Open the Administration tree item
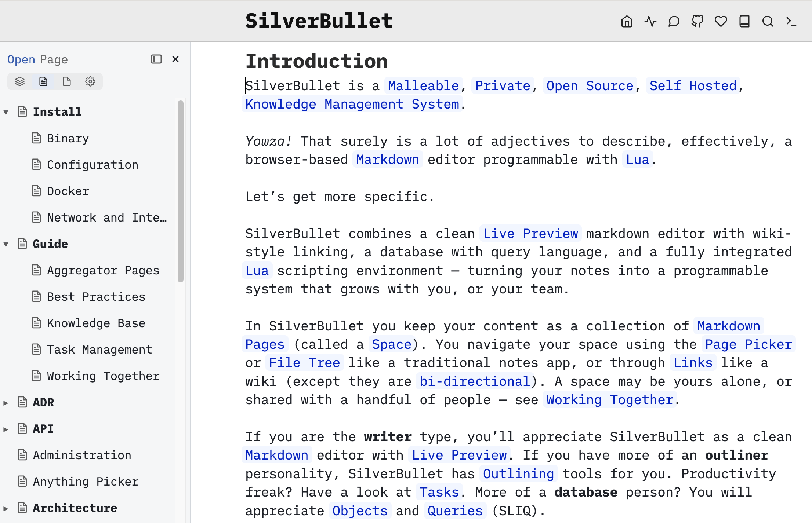The height and width of the screenshot is (523, 812). (x=82, y=455)
